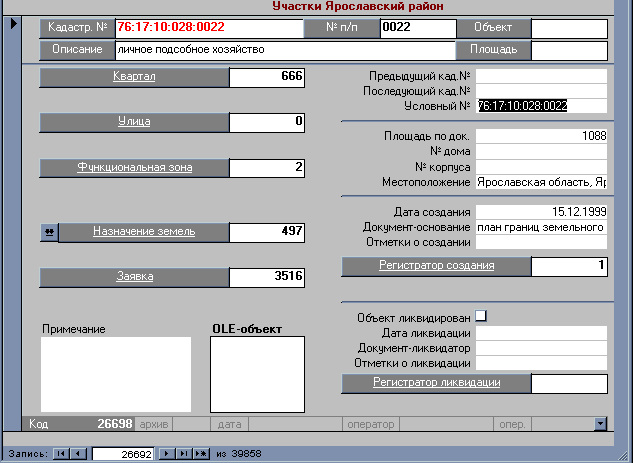Image resolution: width=633 pixels, height=463 pixels.
Task: Click the Регистратор создания button
Action: 435,266
